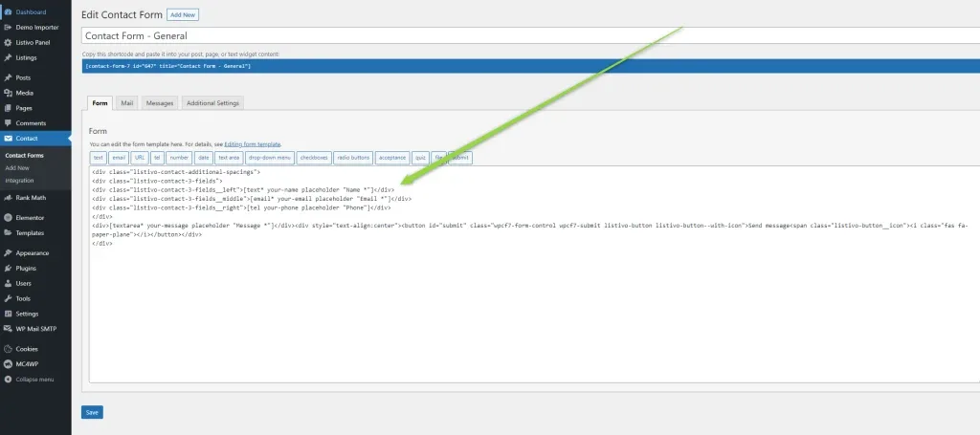Click the Comments bubble icon
The width and height of the screenshot is (980, 435).
point(8,123)
